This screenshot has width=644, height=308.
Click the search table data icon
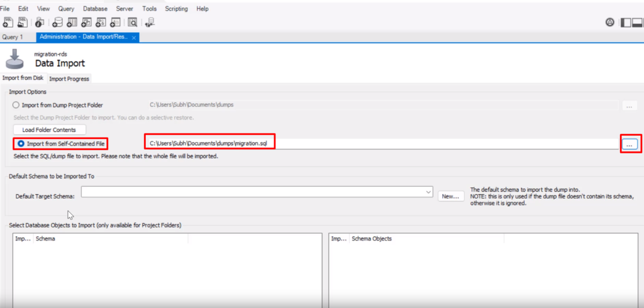coord(133,22)
